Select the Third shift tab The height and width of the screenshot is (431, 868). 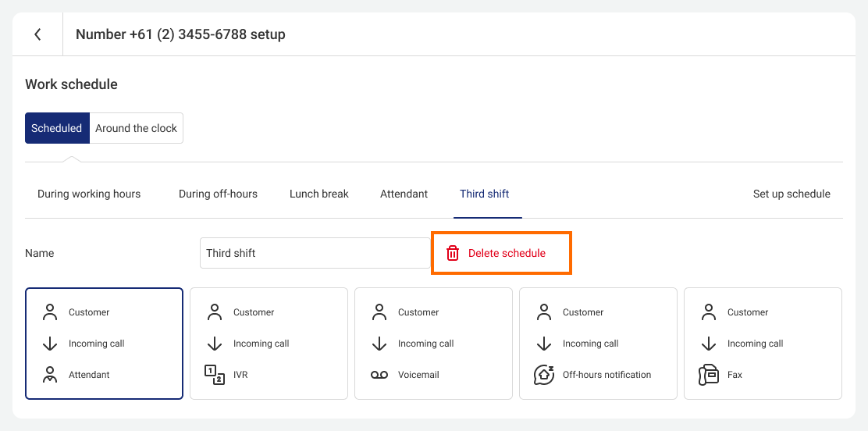(485, 194)
